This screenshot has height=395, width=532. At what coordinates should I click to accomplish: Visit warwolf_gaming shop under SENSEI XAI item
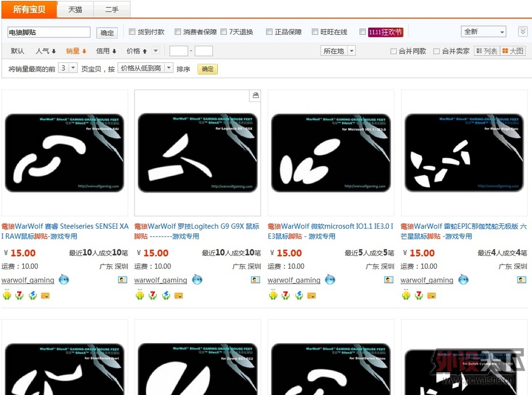[x=28, y=280]
